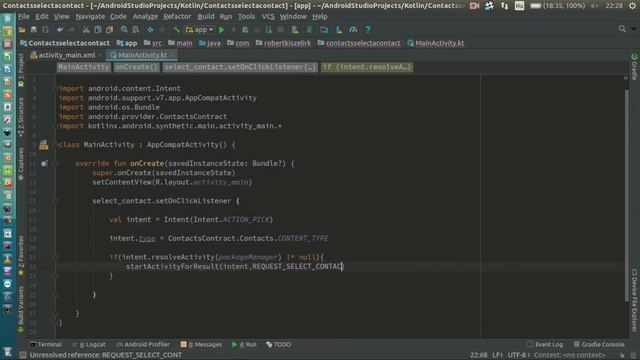Screen dimensions: 640x360
Task: Open the Run tool window
Action: click(244, 344)
